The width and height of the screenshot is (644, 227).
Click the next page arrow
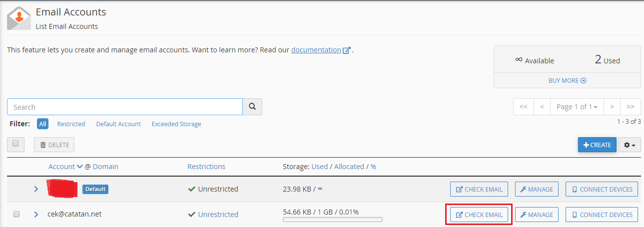[612, 107]
